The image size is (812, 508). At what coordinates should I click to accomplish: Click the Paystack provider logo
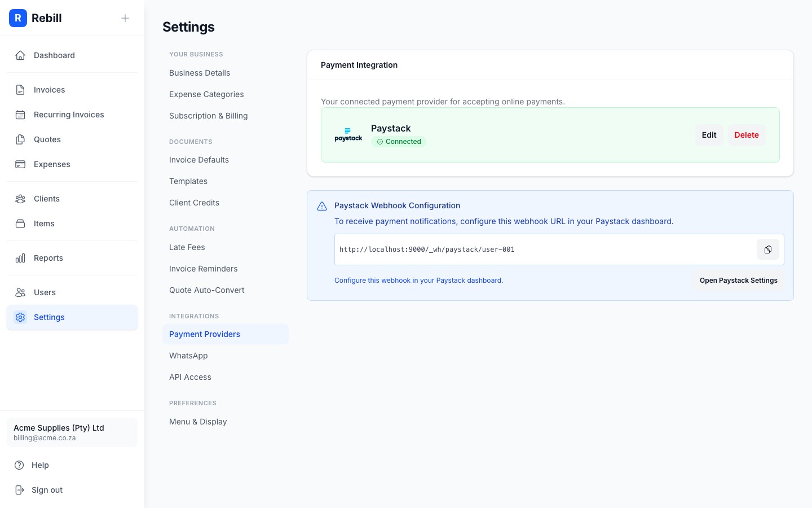[348, 134]
